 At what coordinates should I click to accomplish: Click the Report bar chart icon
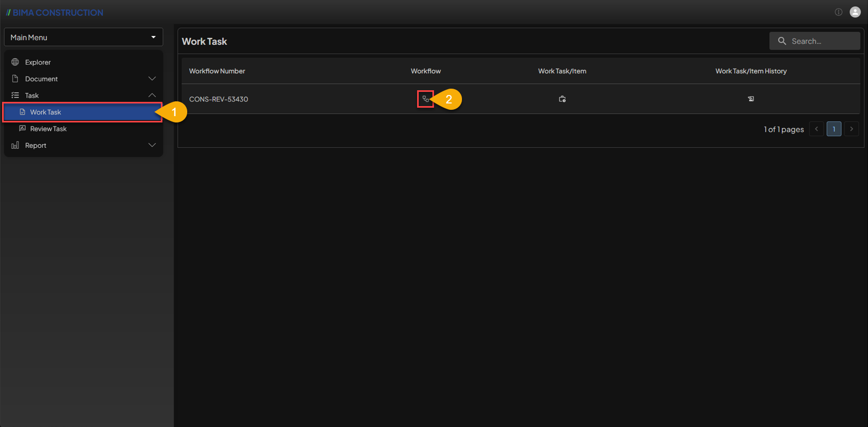click(x=15, y=145)
